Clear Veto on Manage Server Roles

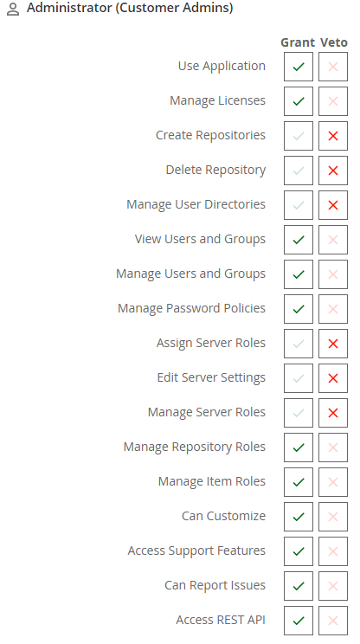point(333,413)
